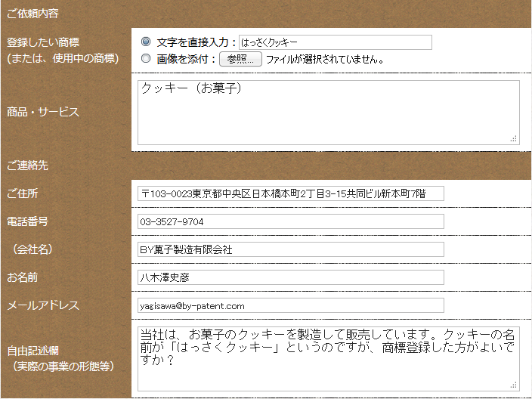Screen dimensions: 532x399
Task: Click the 自由記述欄 free description textarea
Action: 329,359
